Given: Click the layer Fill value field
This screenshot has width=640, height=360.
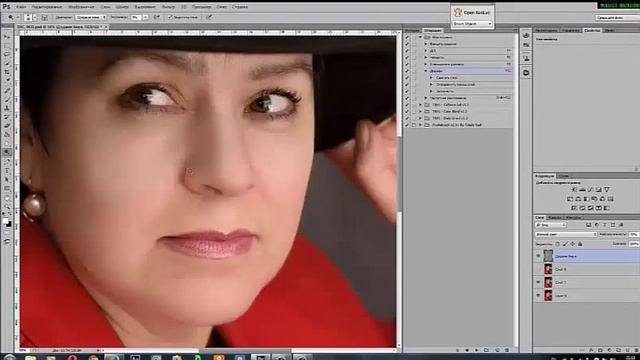Looking at the screenshot, I should tap(634, 244).
